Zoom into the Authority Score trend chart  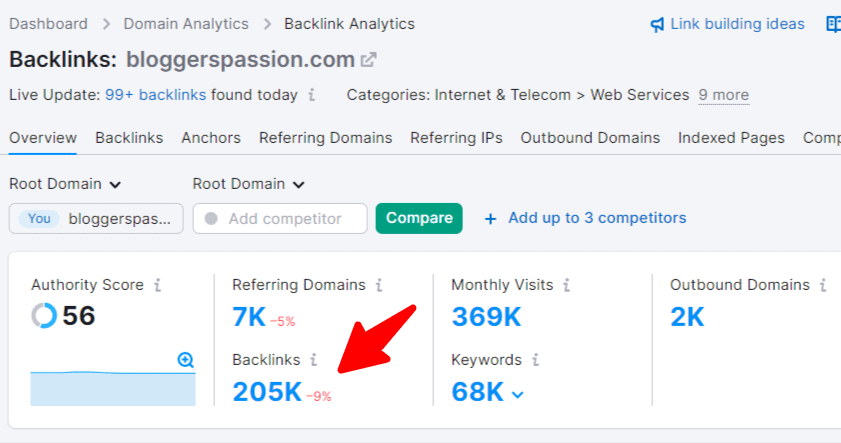pos(186,359)
